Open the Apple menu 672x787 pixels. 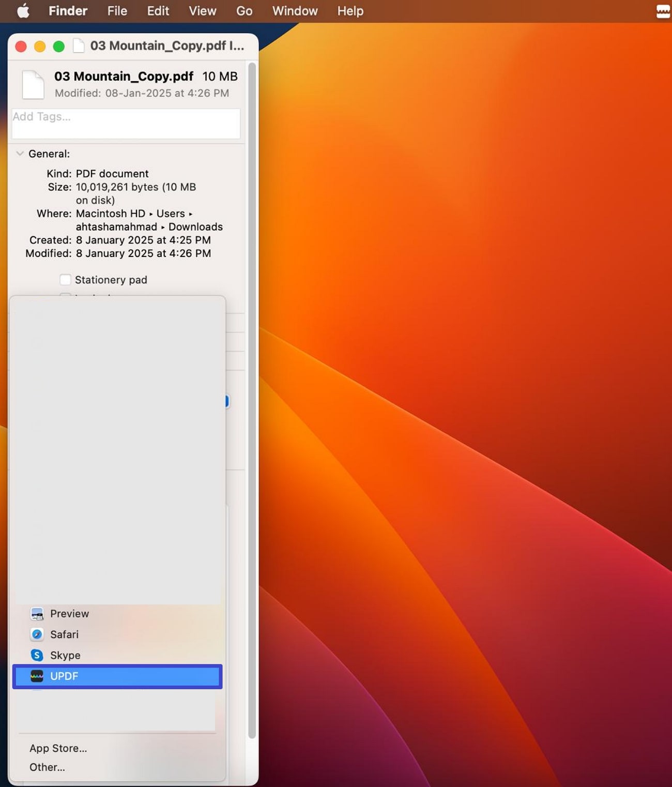point(22,11)
